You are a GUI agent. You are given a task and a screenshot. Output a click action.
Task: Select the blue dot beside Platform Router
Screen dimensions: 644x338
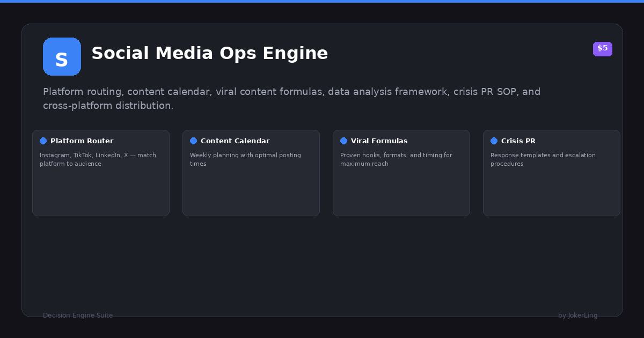click(x=43, y=141)
